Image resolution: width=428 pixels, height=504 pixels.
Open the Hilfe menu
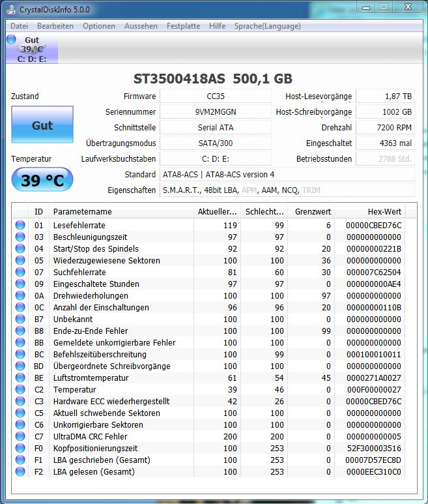pyautogui.click(x=218, y=26)
